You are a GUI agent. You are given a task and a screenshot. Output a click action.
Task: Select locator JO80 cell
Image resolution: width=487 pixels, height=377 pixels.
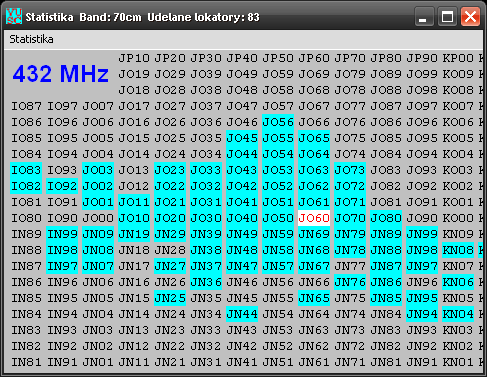tap(386, 218)
